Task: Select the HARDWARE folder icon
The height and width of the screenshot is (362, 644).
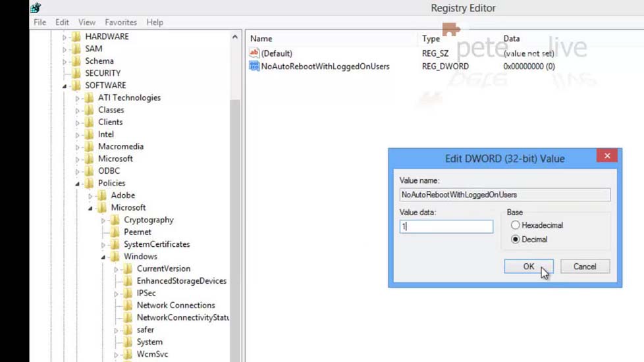Action: click(76, 36)
